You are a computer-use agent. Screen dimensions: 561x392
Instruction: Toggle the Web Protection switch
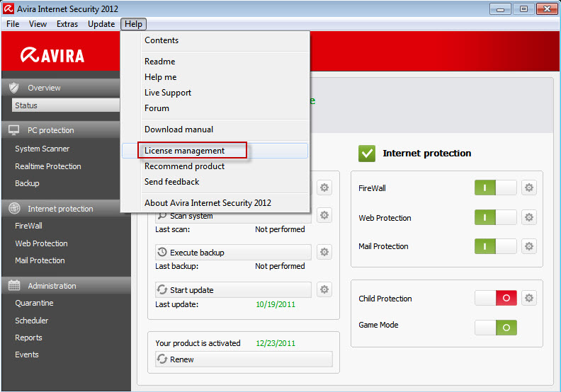496,217
